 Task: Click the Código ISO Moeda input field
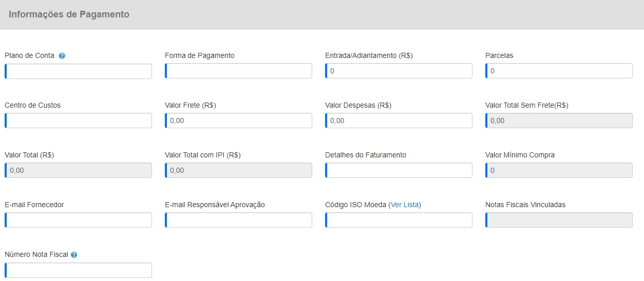(x=399, y=220)
